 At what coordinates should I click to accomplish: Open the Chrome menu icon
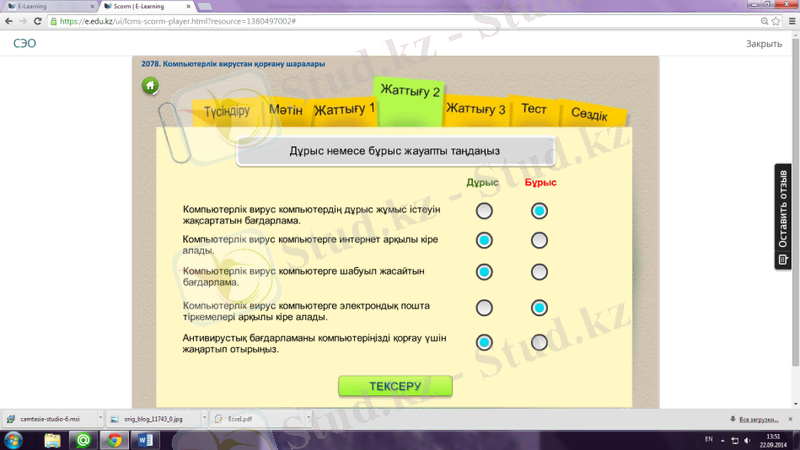pos(787,20)
